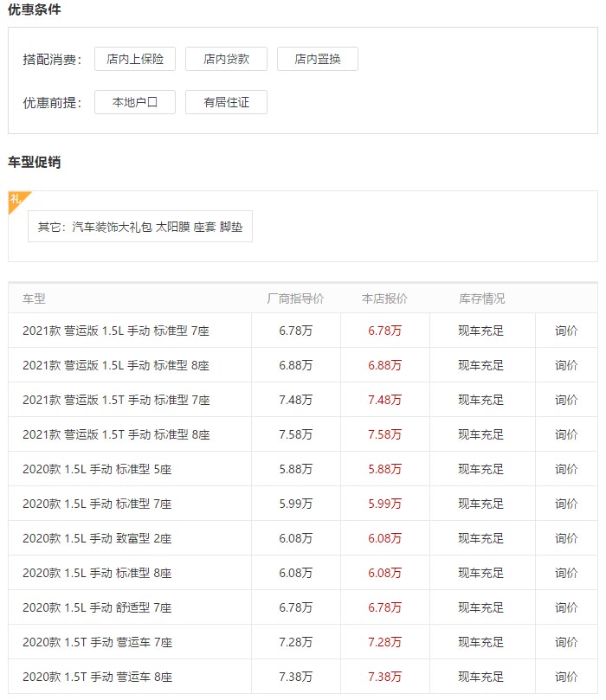The image size is (606, 700).
Task: Request price for 2020款 1.5T 营运车 8座
Action: coord(566,677)
